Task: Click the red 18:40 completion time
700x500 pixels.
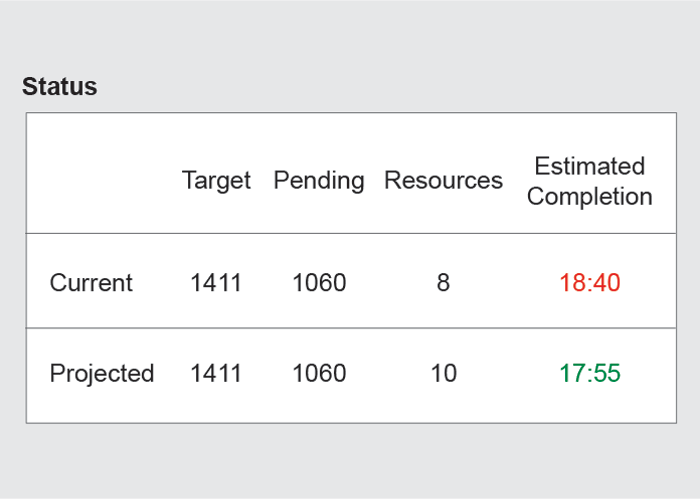Action: [x=590, y=283]
